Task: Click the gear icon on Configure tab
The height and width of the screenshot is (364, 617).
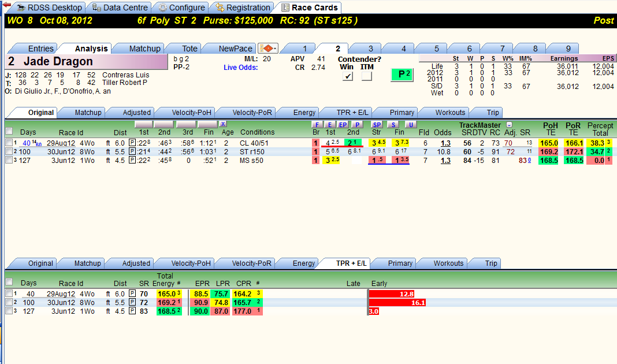Action: pyautogui.click(x=162, y=8)
